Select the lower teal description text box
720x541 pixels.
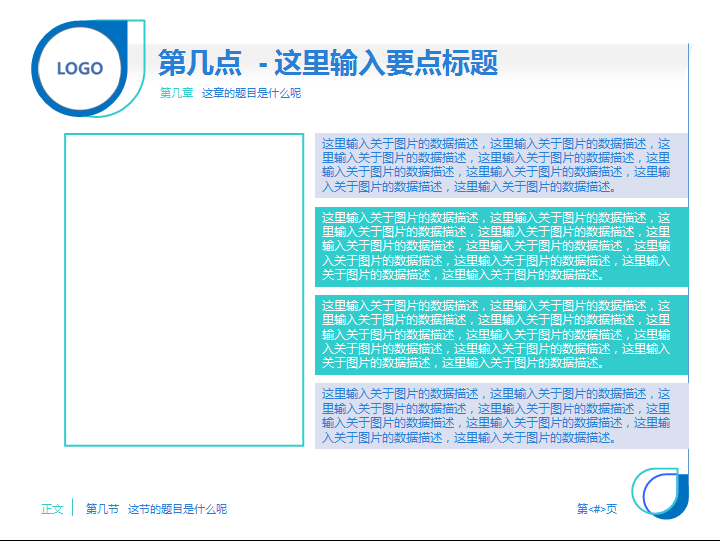click(x=501, y=335)
